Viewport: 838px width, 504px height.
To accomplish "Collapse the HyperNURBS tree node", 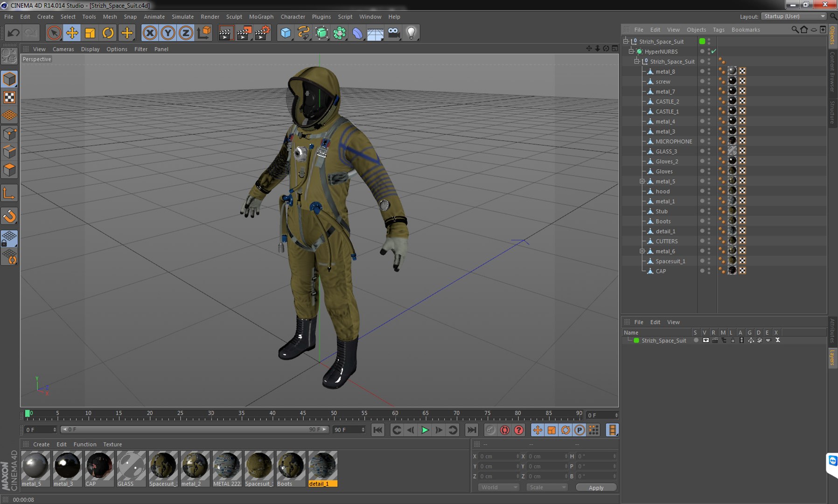I will 631,51.
